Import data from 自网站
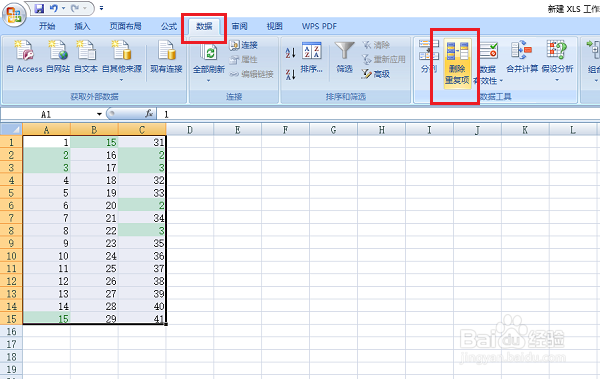Image resolution: width=600 pixels, height=379 pixels. tap(58, 57)
